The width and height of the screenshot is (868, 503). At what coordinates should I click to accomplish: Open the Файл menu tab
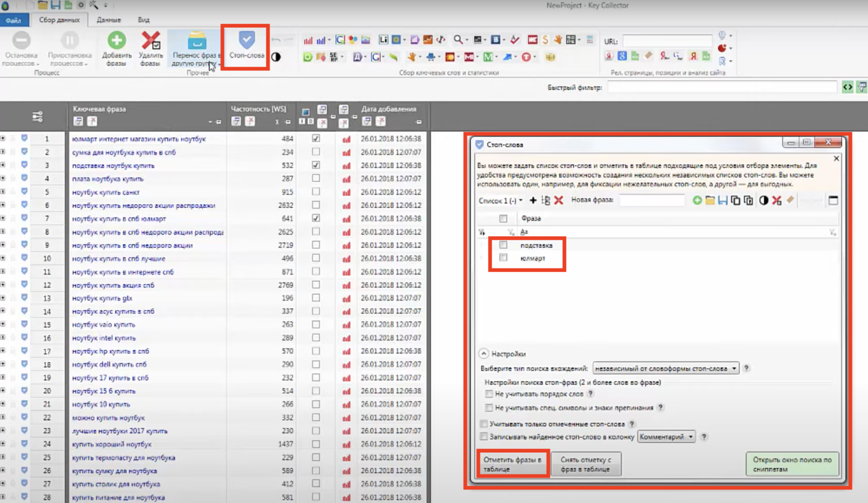[14, 20]
